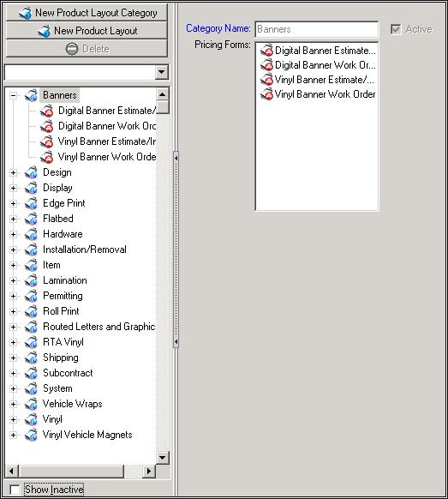448x499 pixels.
Task: Click the tree scroll down arrow
Action: coord(163,458)
